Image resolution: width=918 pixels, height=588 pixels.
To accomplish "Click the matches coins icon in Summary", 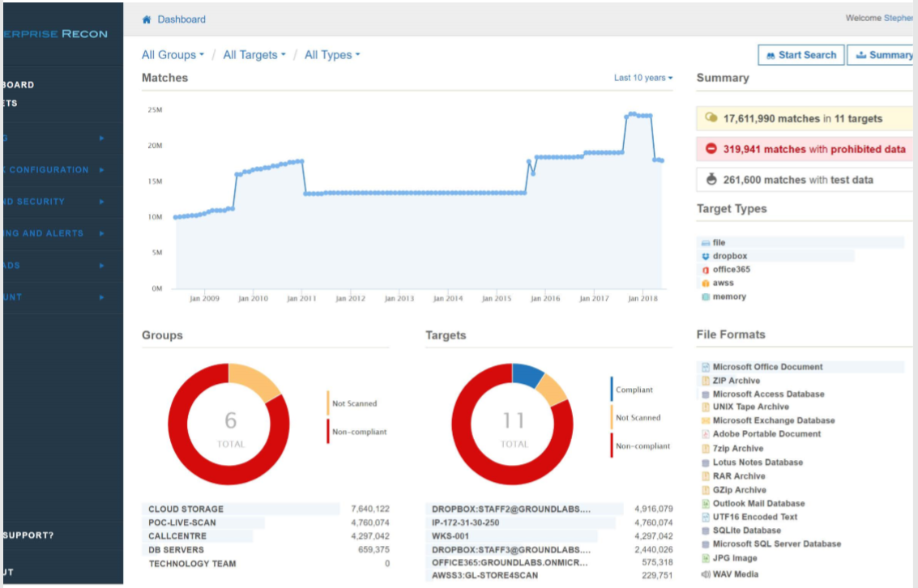I will 711,118.
